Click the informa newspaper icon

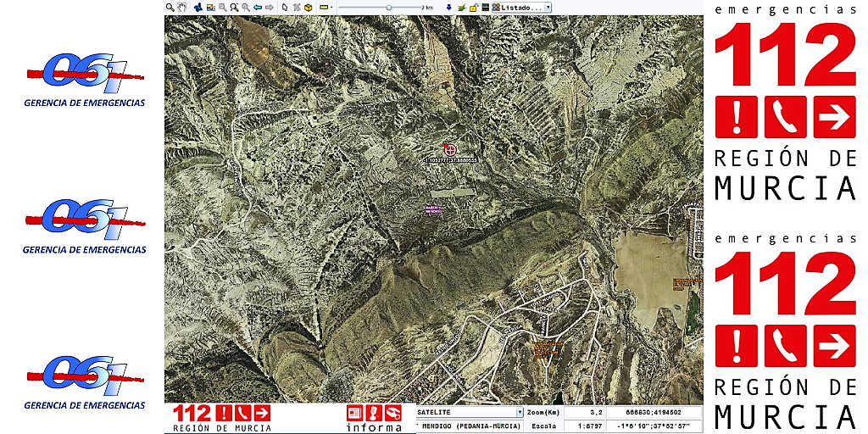355,413
